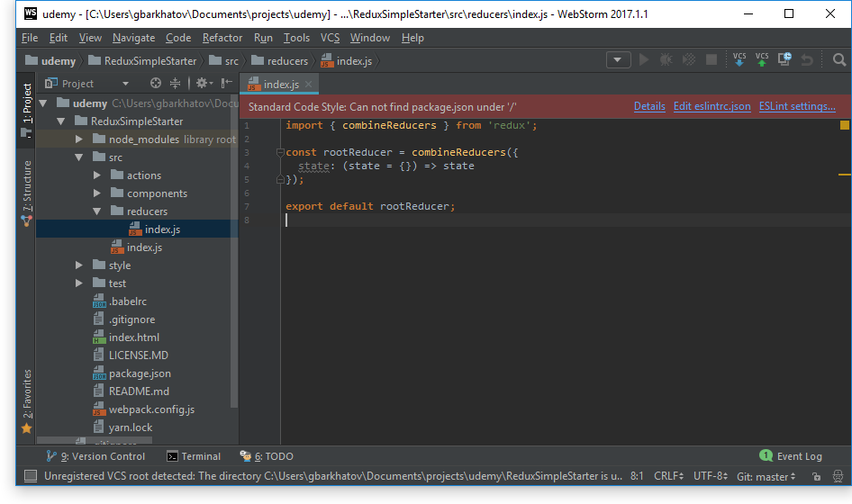Open the Refactor menu

222,38
